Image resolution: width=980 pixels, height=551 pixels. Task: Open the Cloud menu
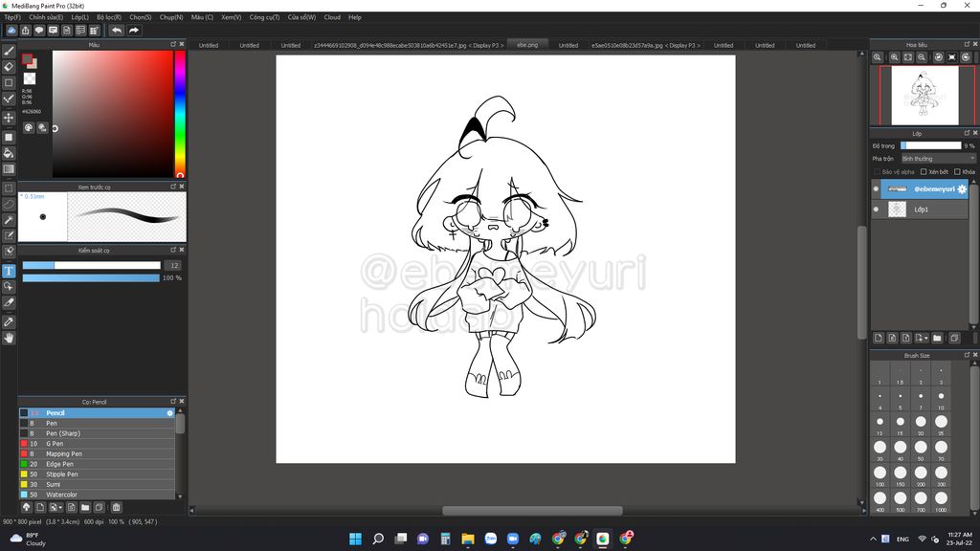pyautogui.click(x=332, y=17)
